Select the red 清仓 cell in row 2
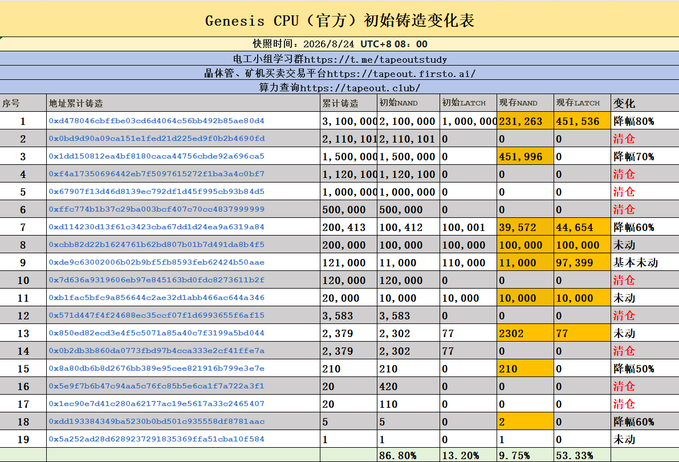Viewport: 679px width, 462px height. tap(645, 139)
